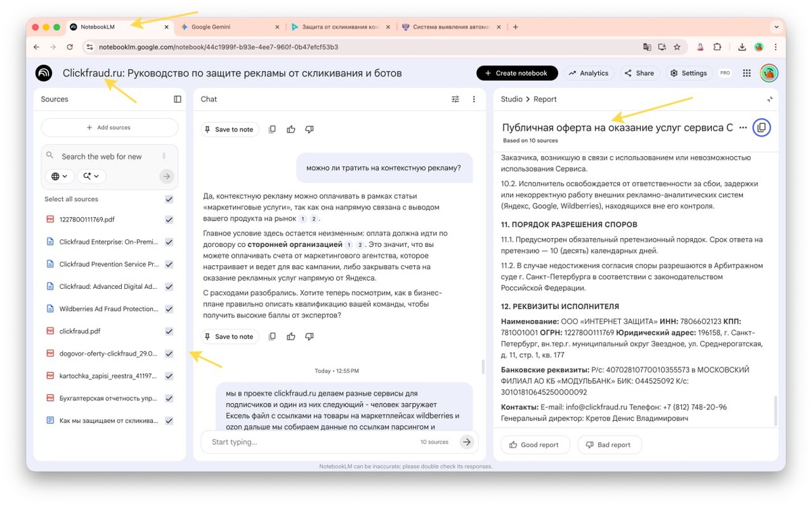Copy the first response above the контекстную рекламу question
Viewport: 812px width, 506px height.
click(272, 129)
